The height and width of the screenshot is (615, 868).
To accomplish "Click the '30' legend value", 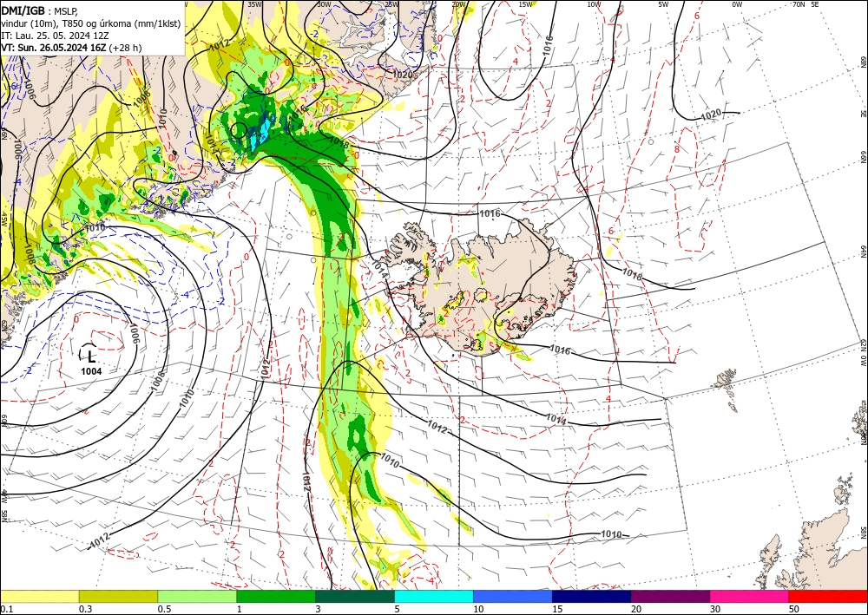I will point(715,609).
